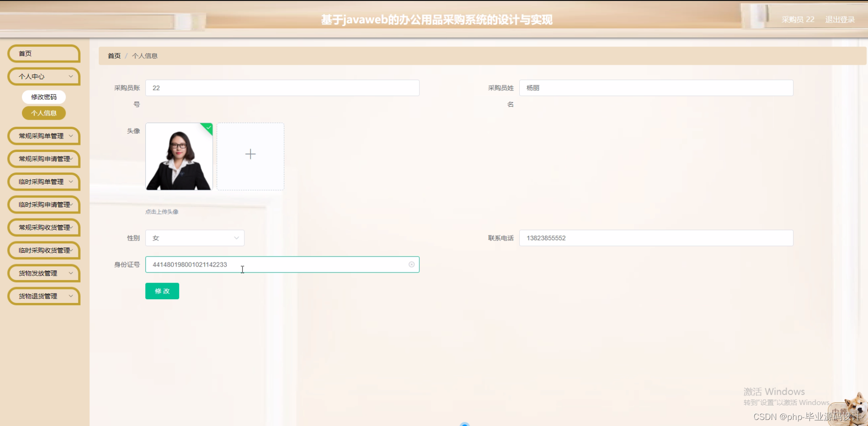Click 首页 in the breadcrumb
This screenshot has height=426, width=868.
click(114, 55)
